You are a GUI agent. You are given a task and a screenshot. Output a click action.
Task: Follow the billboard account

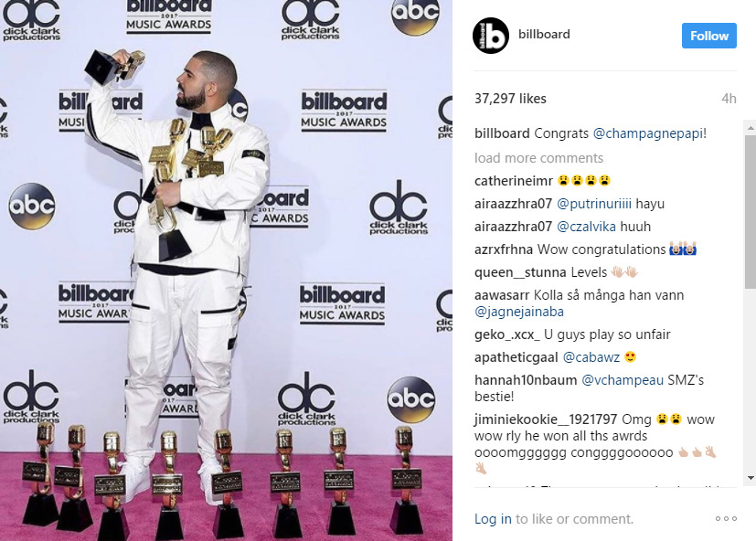coord(708,36)
